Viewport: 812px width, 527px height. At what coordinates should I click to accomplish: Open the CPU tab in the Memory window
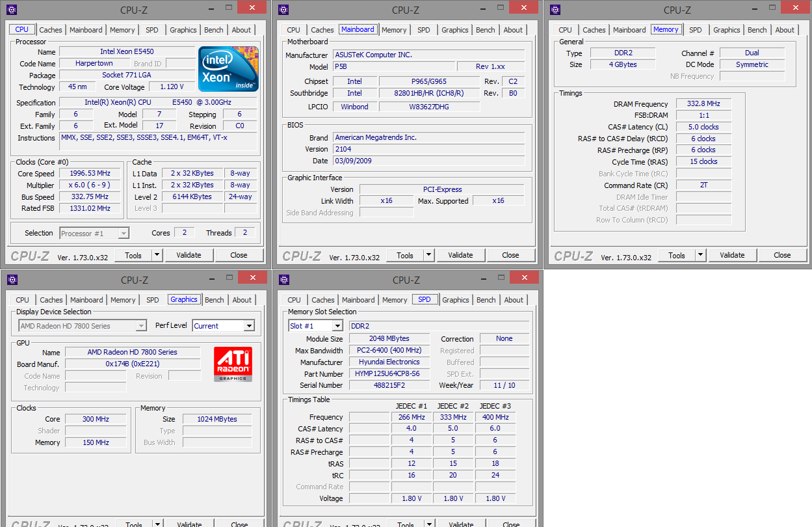point(566,30)
